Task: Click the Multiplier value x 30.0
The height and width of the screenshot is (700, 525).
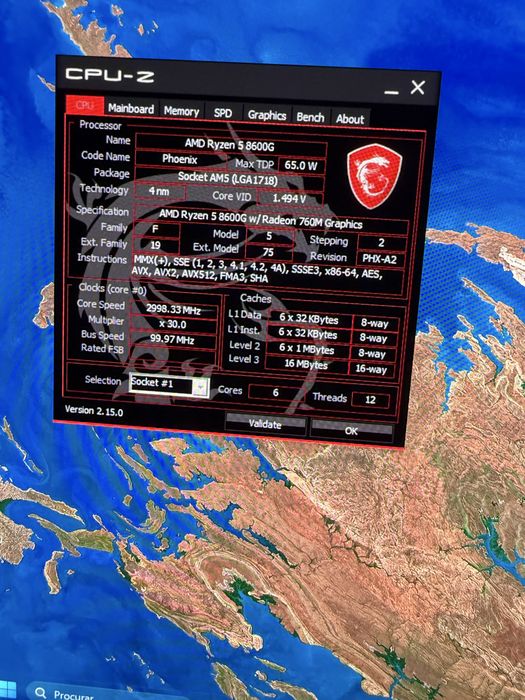Action: click(174, 325)
